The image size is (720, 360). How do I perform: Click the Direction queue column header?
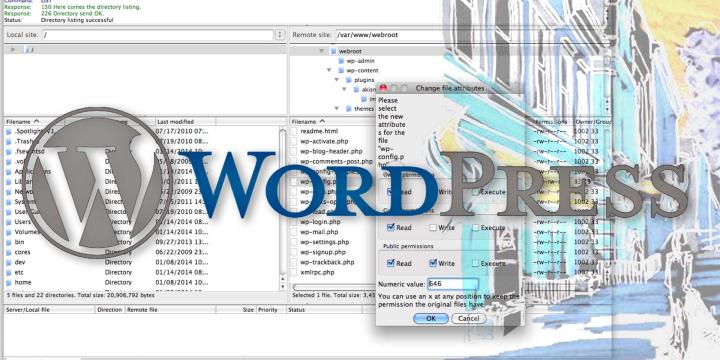click(x=109, y=310)
